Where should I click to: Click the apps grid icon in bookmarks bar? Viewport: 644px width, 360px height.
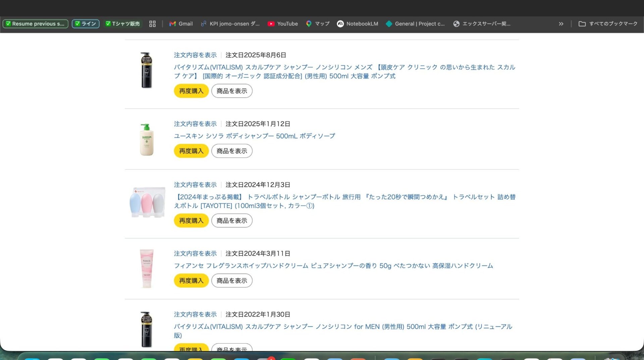pyautogui.click(x=152, y=24)
